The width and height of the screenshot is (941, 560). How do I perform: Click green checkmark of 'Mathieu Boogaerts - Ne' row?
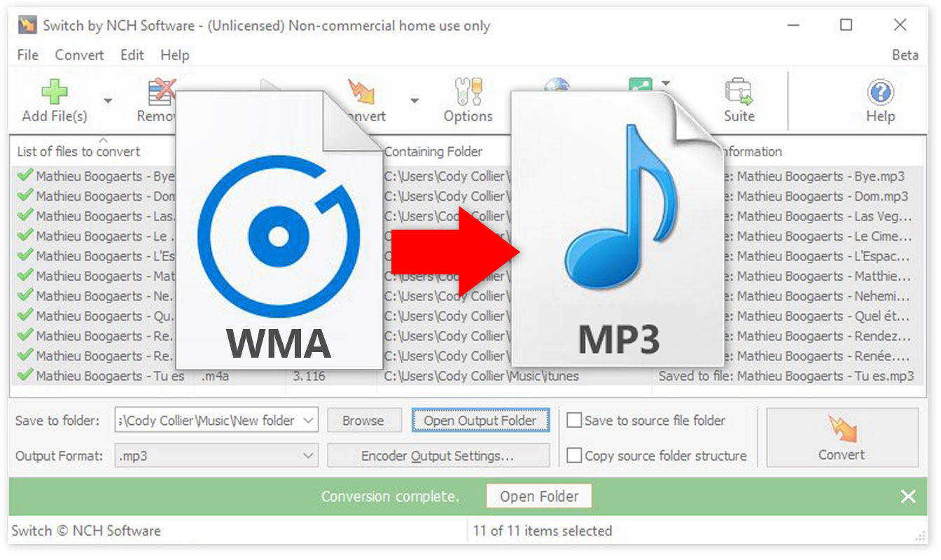click(25, 295)
